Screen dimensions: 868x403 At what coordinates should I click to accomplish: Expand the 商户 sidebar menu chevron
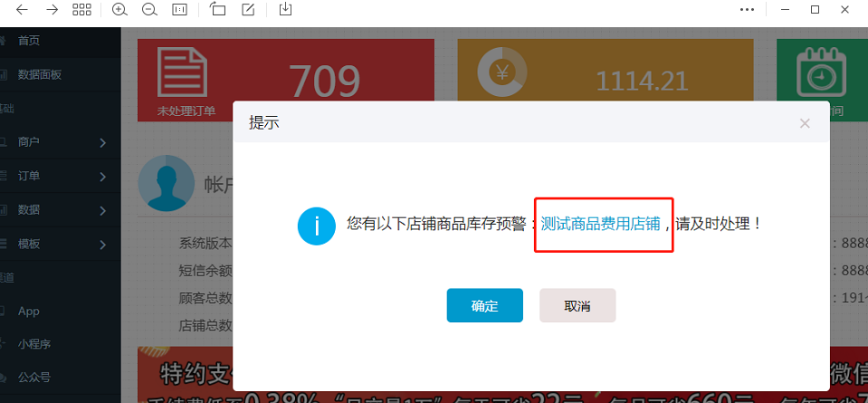[x=103, y=143]
